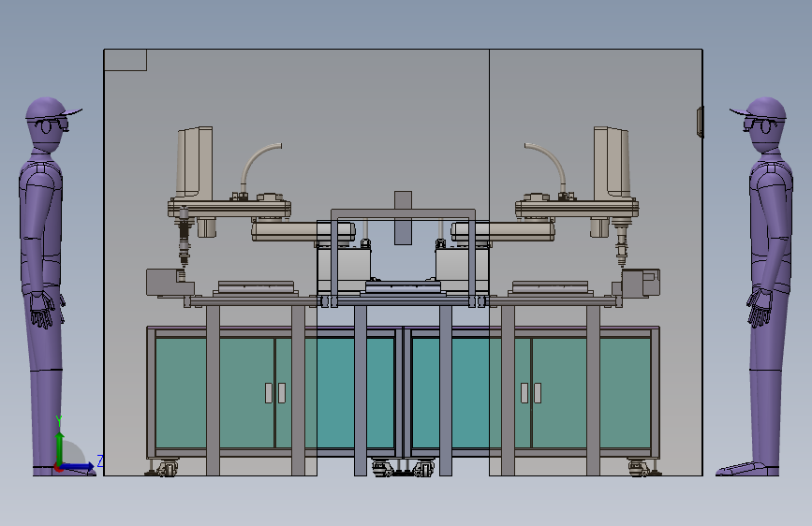Screen dimensions: 812x526
Task: Select the blue Z axis of the triad
Action: click(x=78, y=466)
